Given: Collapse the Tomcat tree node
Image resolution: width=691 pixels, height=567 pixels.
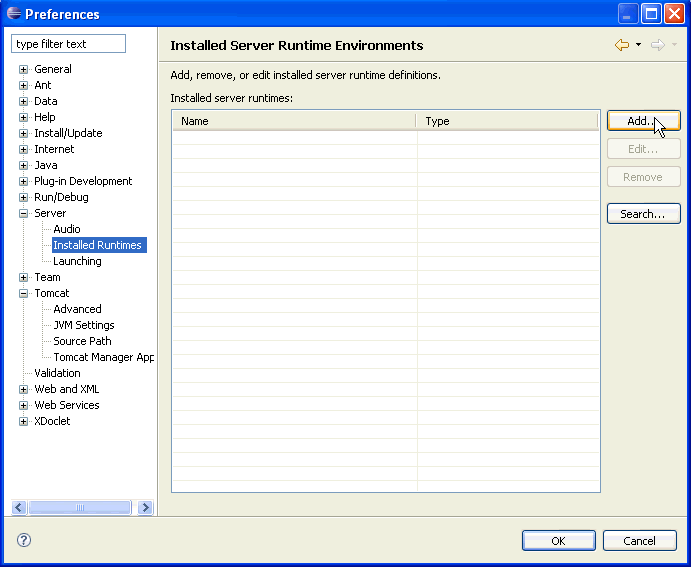Looking at the screenshot, I should click(24, 294).
